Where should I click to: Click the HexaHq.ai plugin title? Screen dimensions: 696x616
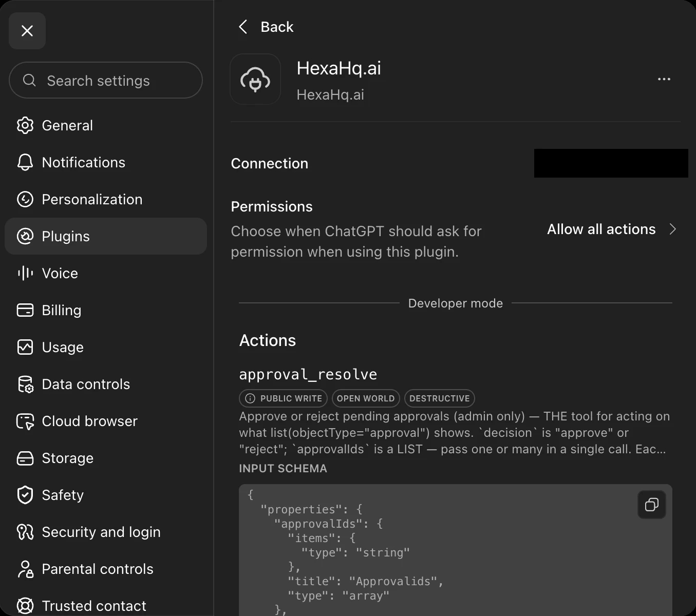339,68
